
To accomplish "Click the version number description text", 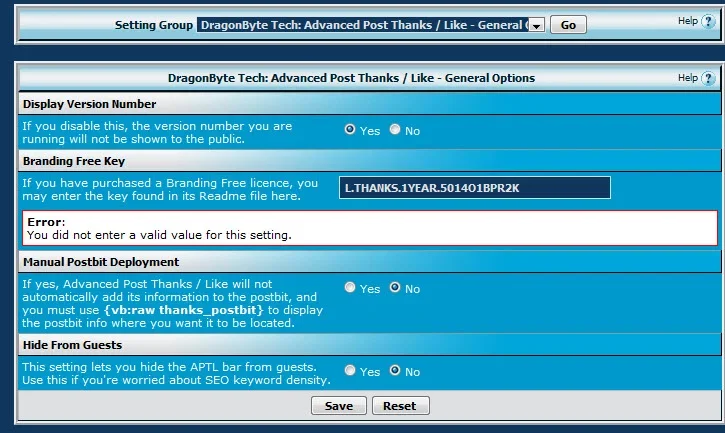I will click(x=157, y=132).
